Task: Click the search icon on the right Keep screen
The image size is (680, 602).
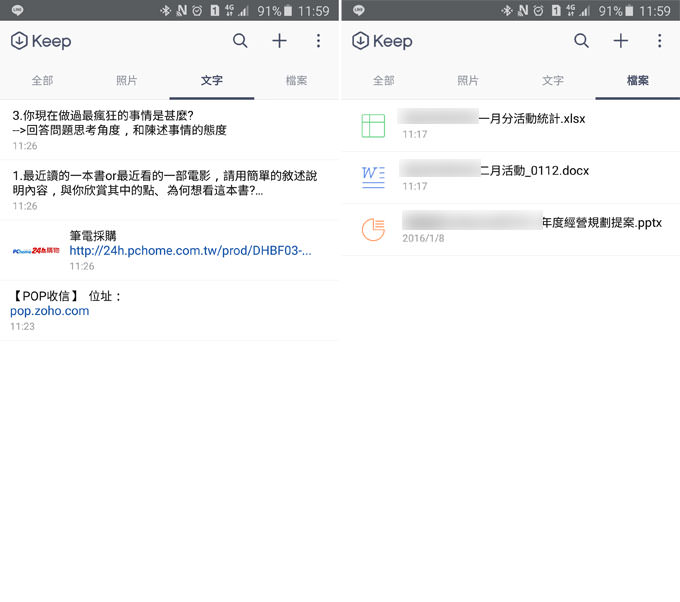Action: pos(581,41)
